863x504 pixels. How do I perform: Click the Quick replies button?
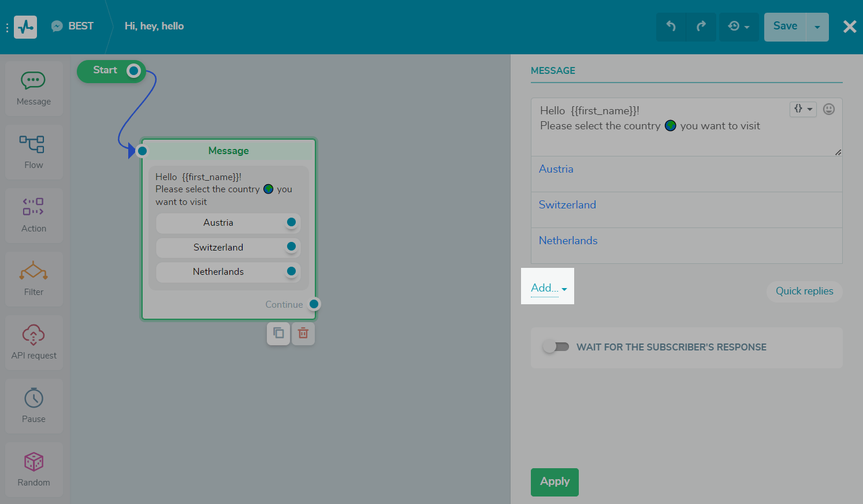click(804, 291)
